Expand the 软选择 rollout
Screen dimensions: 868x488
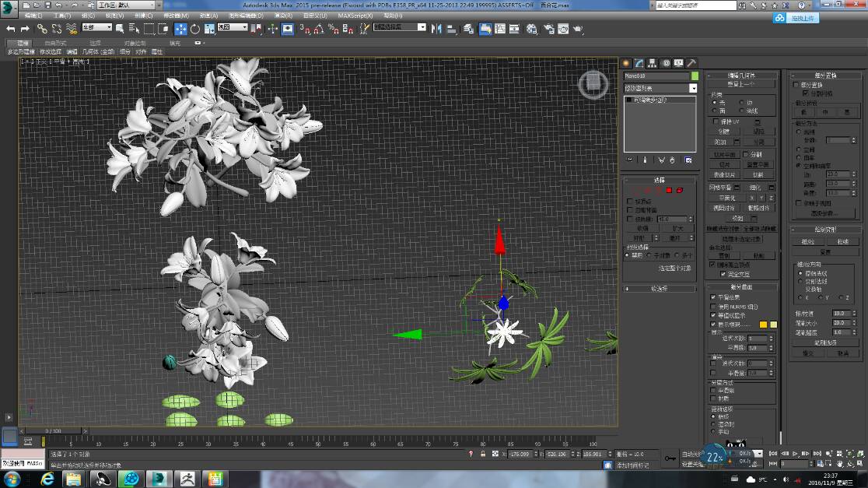(659, 288)
